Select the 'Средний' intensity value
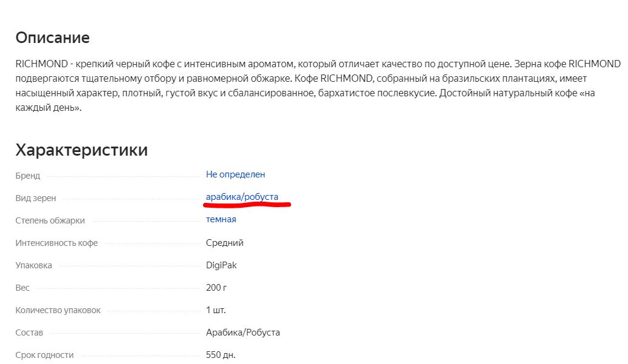Viewport: 628px width, 364px height. pyautogui.click(x=225, y=243)
